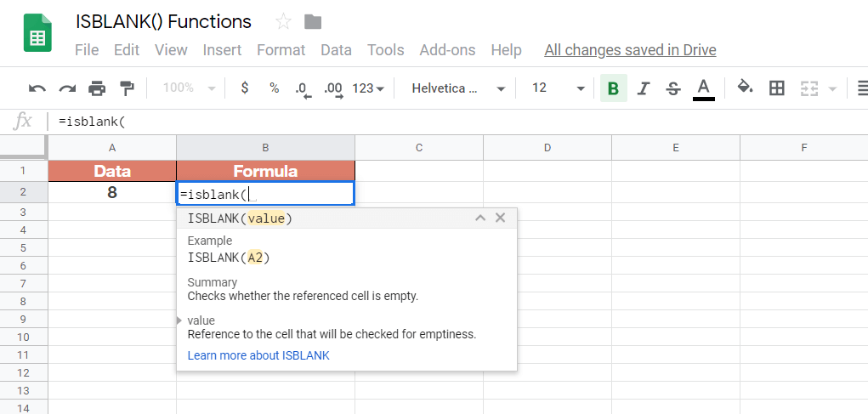Select the column F header

[x=803, y=147]
